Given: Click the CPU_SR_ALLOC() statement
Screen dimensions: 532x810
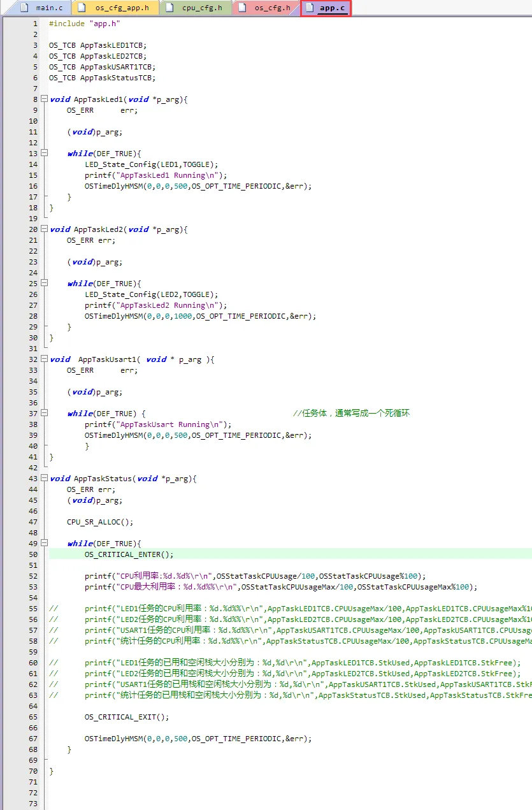Looking at the screenshot, I should [x=100, y=522].
